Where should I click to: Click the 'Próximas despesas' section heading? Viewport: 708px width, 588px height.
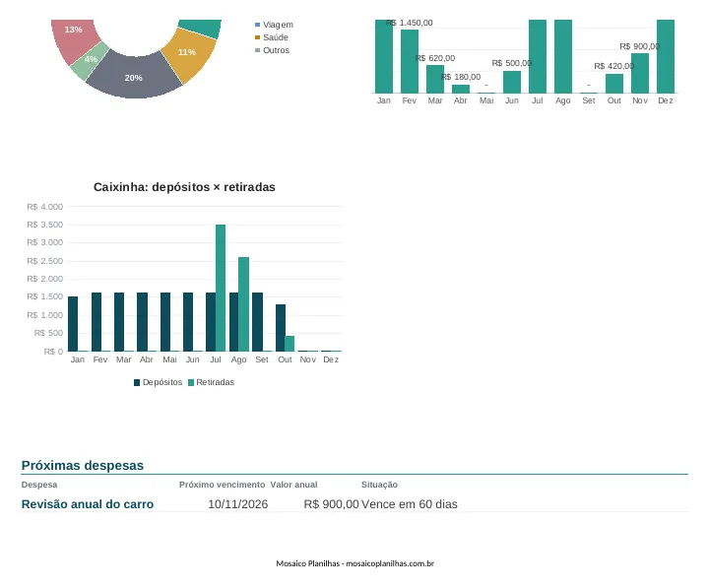pos(82,466)
